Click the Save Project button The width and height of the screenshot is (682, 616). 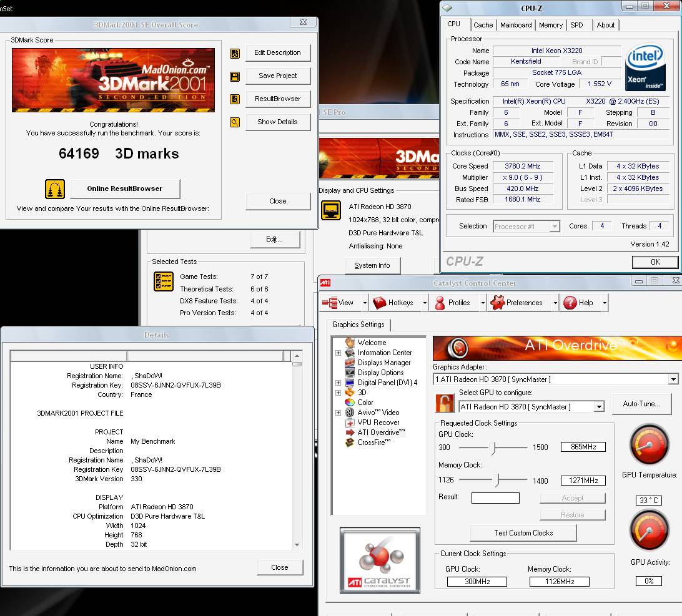[x=277, y=76]
